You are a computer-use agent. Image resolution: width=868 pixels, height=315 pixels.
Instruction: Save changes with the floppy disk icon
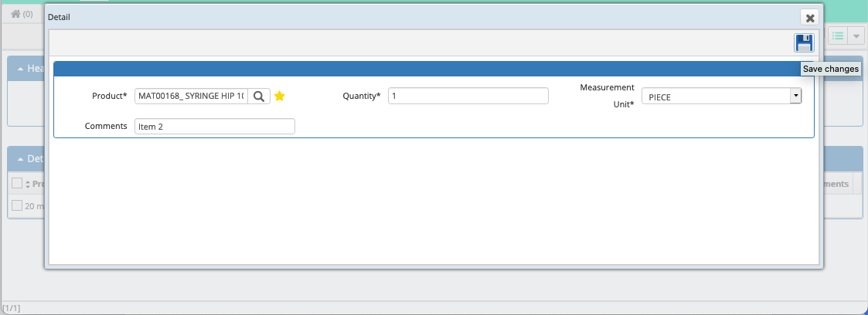(805, 43)
